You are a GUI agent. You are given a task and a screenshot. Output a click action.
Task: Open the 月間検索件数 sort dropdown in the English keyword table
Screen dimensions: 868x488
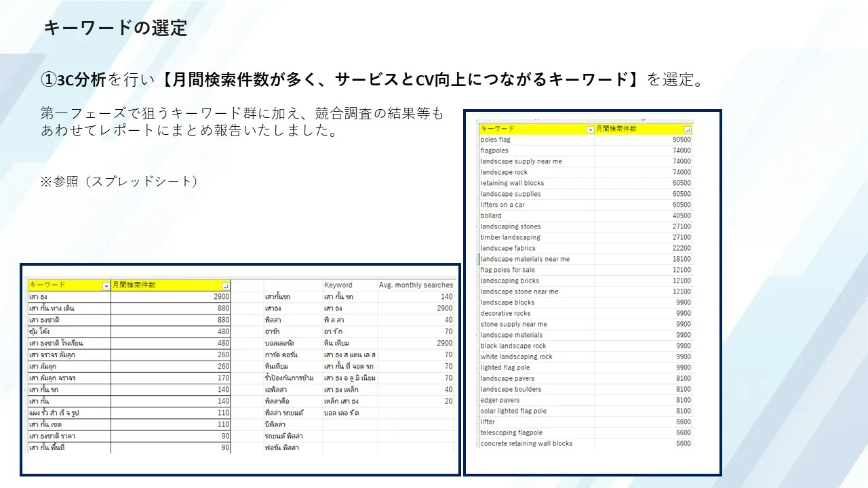point(688,129)
